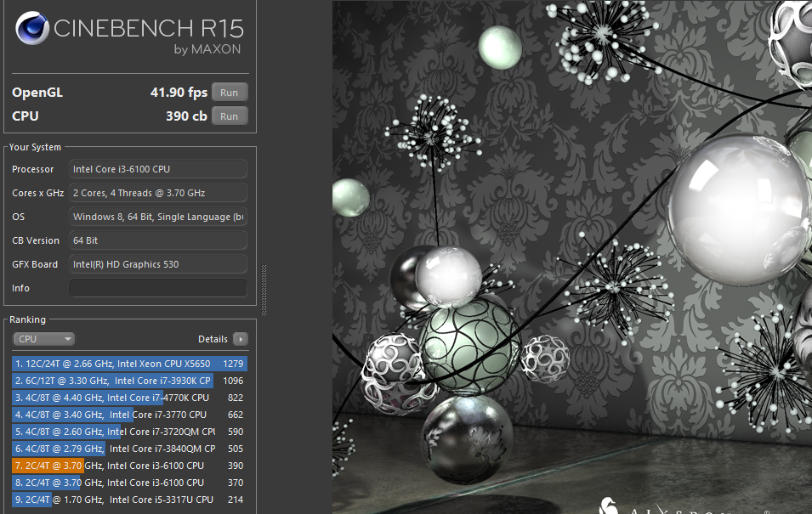Screen dimensions: 812x514
Task: Click the panel splitter grip handle
Action: click(264, 290)
